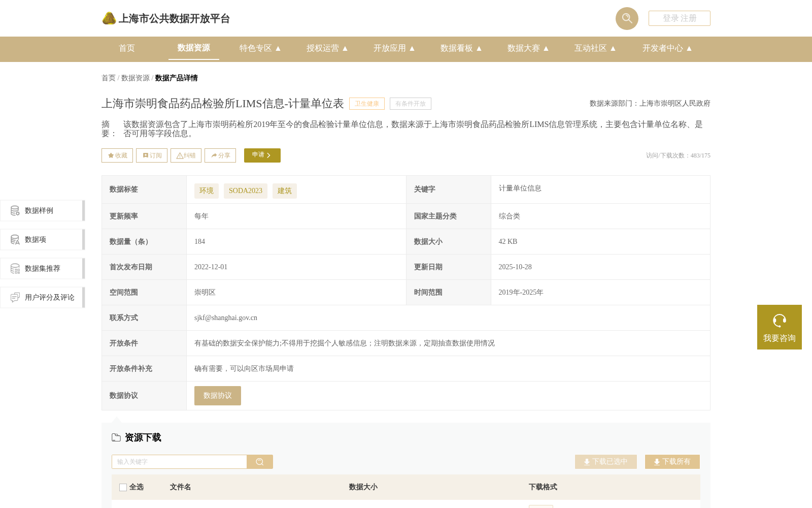Click 数据资源 breadcrumb link
Image resolution: width=812 pixels, height=508 pixels.
136,78
